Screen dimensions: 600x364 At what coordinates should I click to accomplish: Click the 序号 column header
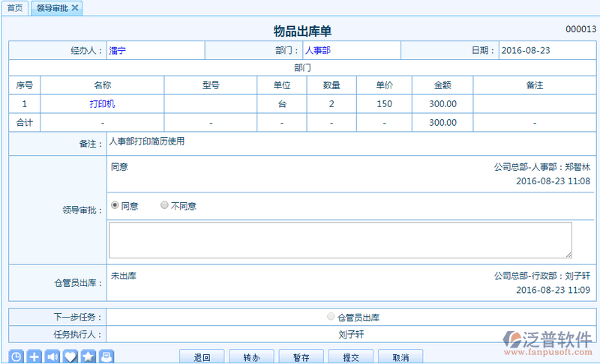[x=25, y=85]
